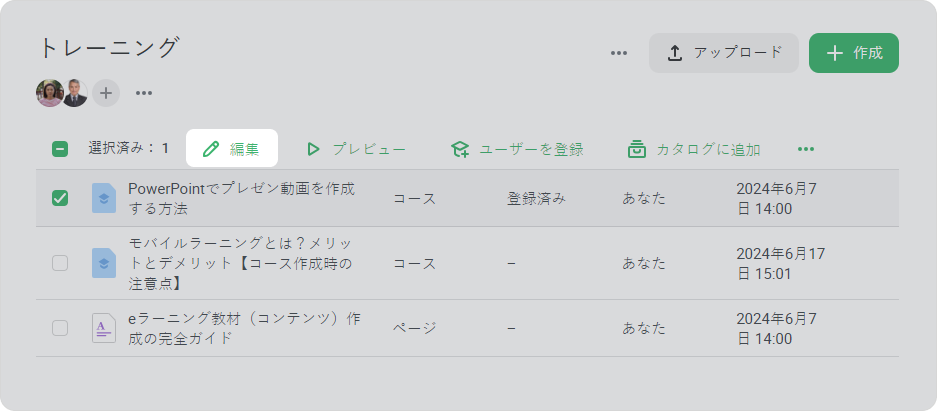Click the プレビュー play icon
Viewport: 937px width, 411px height.
click(x=313, y=149)
